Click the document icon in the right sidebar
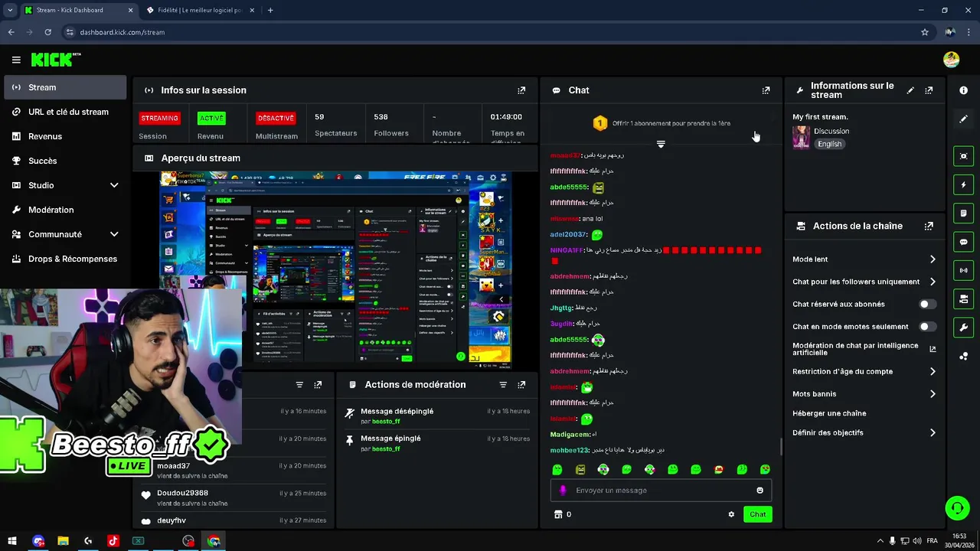 pos(963,213)
